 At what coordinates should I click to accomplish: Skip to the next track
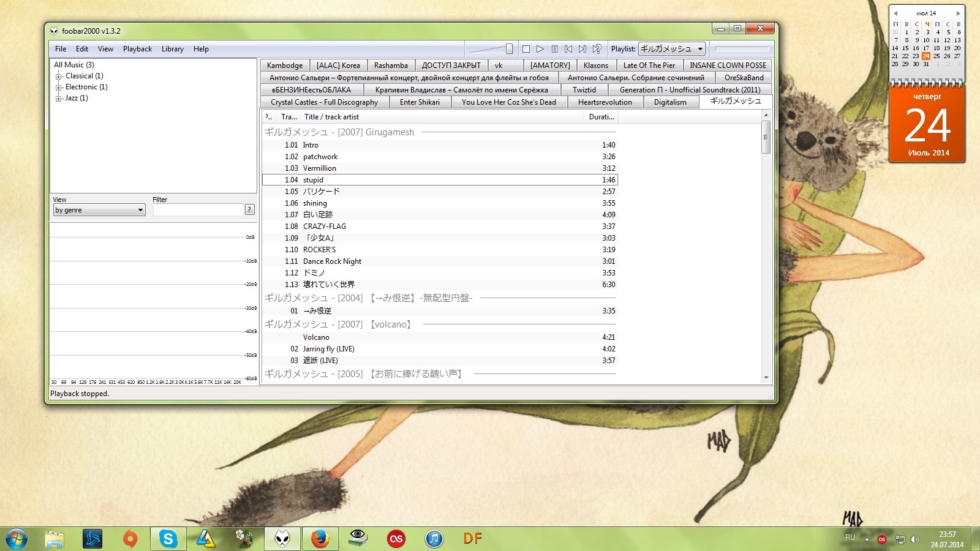tap(582, 49)
